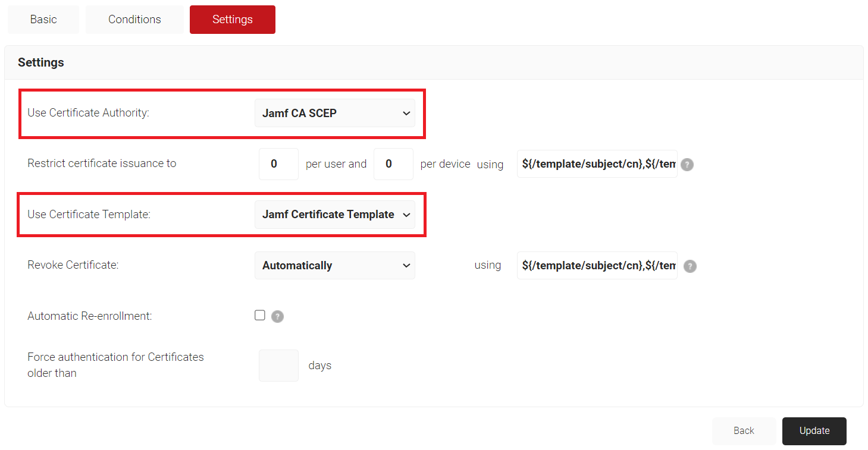
Task: Click the 'Use Certificate Authority:' label
Action: click(x=88, y=113)
